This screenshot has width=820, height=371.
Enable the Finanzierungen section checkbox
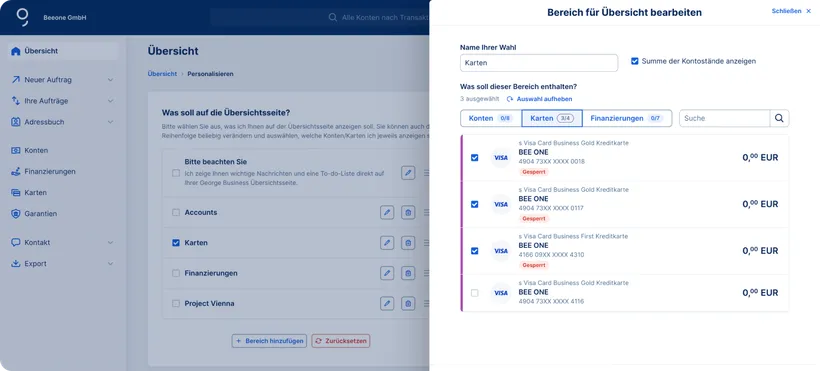(176, 273)
